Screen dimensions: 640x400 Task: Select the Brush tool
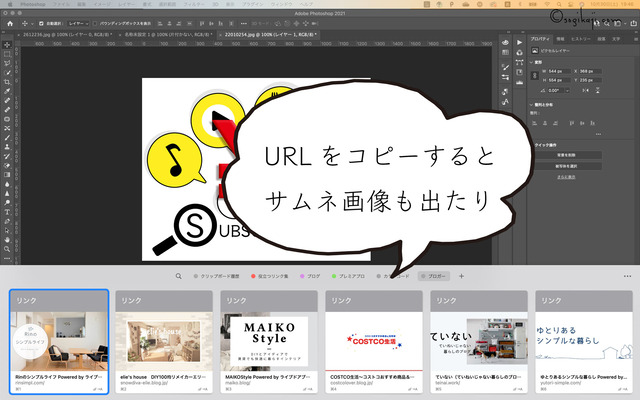point(7,138)
